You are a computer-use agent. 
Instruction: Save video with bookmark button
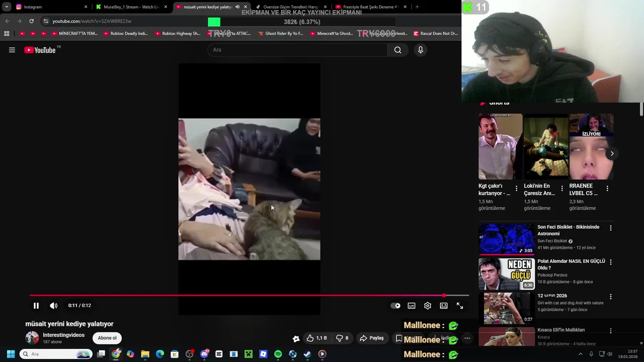click(399, 338)
